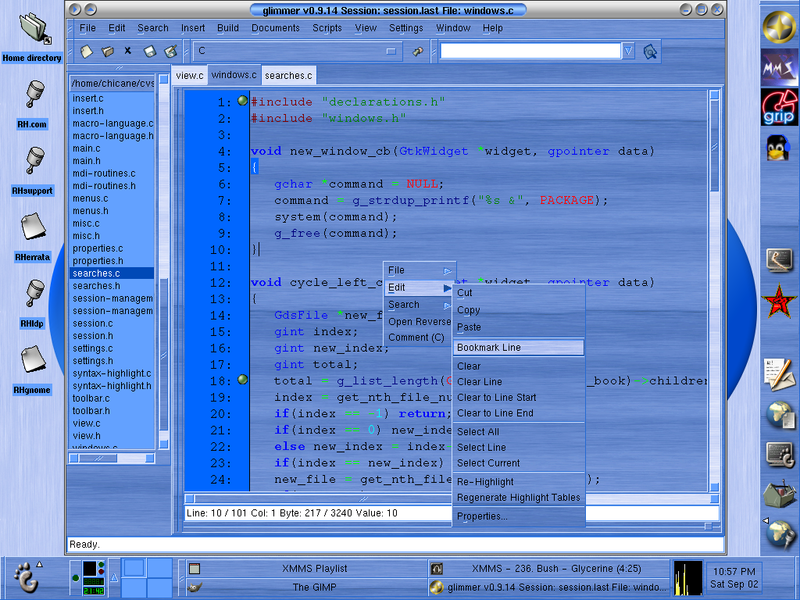Screen dimensions: 800x600
Task: Click the file list horizontal scrollbar
Action: [112, 458]
